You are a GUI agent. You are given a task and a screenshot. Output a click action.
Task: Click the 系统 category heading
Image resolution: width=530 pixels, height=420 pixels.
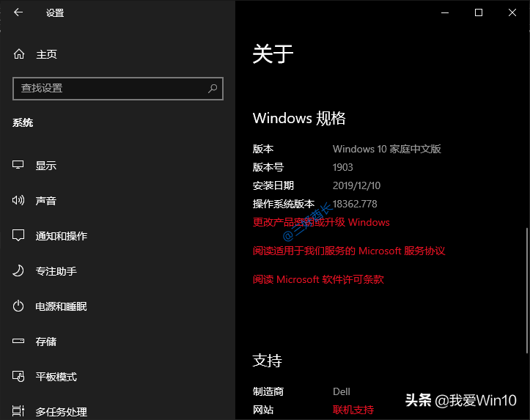pos(23,122)
